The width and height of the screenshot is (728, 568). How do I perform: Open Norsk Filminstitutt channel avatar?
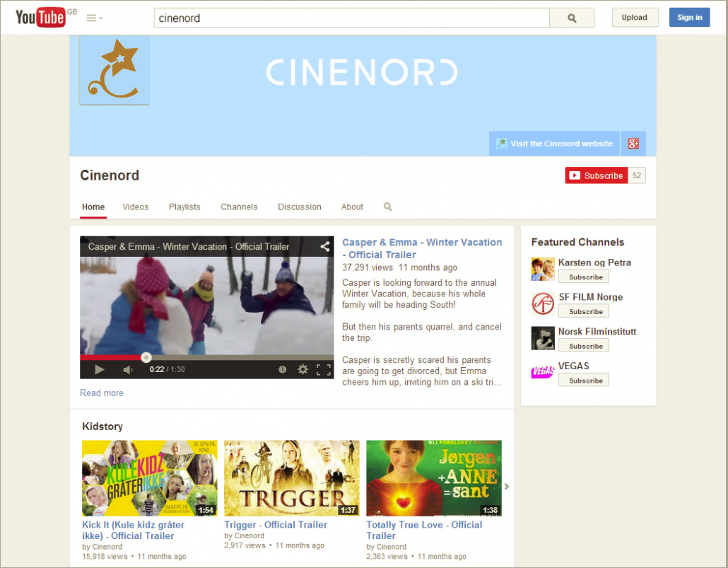tap(543, 338)
